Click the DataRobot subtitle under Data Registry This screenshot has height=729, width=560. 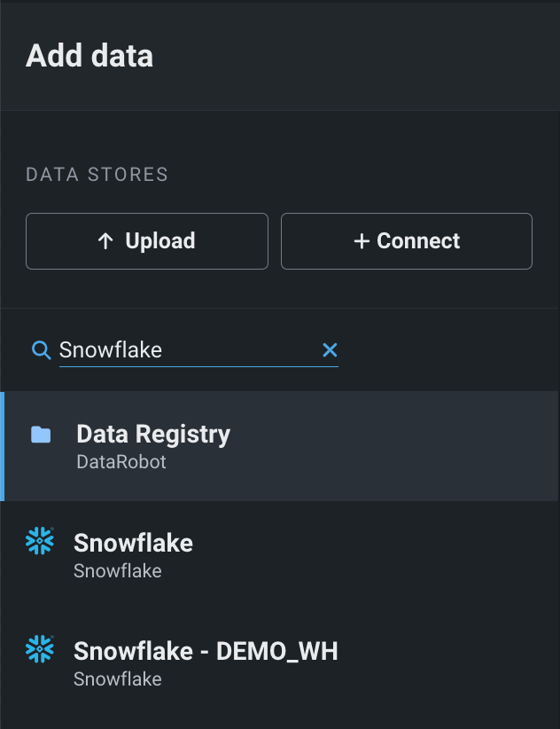coord(121,462)
